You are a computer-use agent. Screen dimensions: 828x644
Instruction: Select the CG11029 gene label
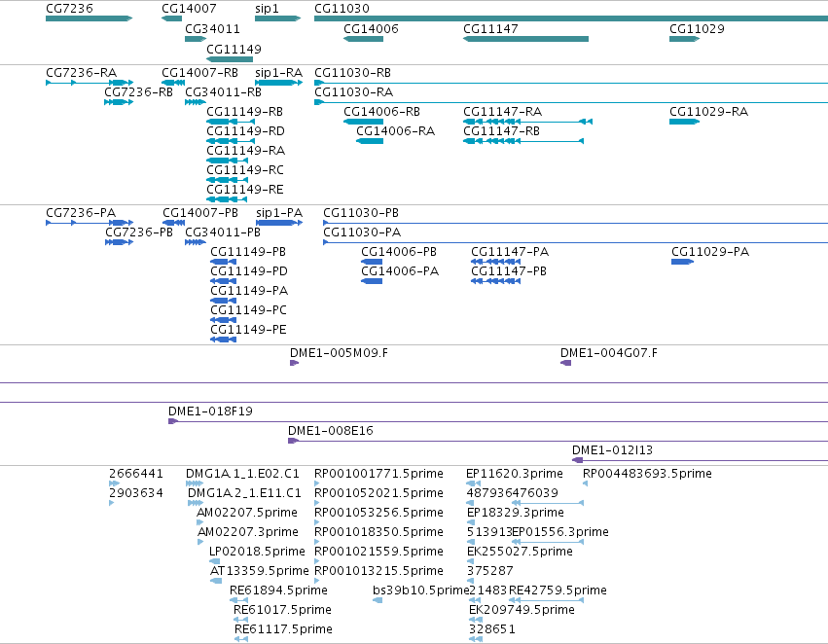(697, 29)
